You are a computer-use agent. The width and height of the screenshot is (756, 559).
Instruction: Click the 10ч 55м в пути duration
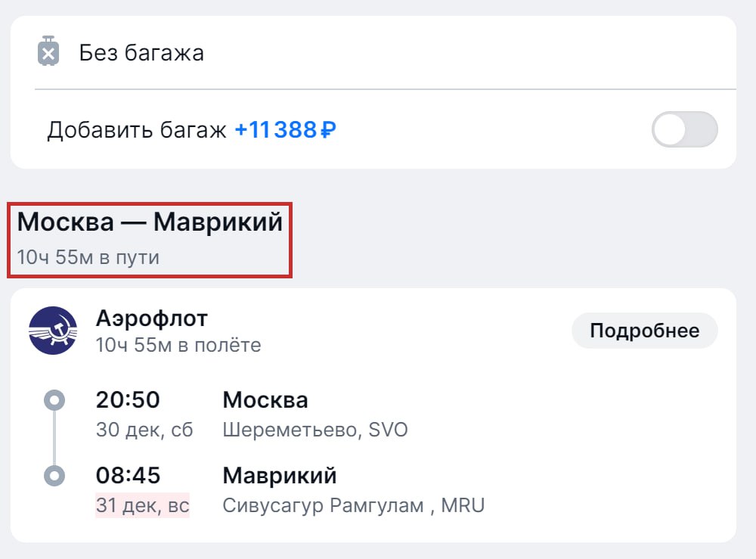point(88,257)
